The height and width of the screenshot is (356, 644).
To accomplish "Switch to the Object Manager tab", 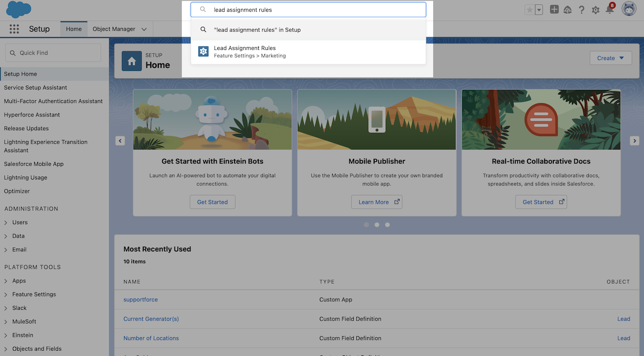I will 114,28.
